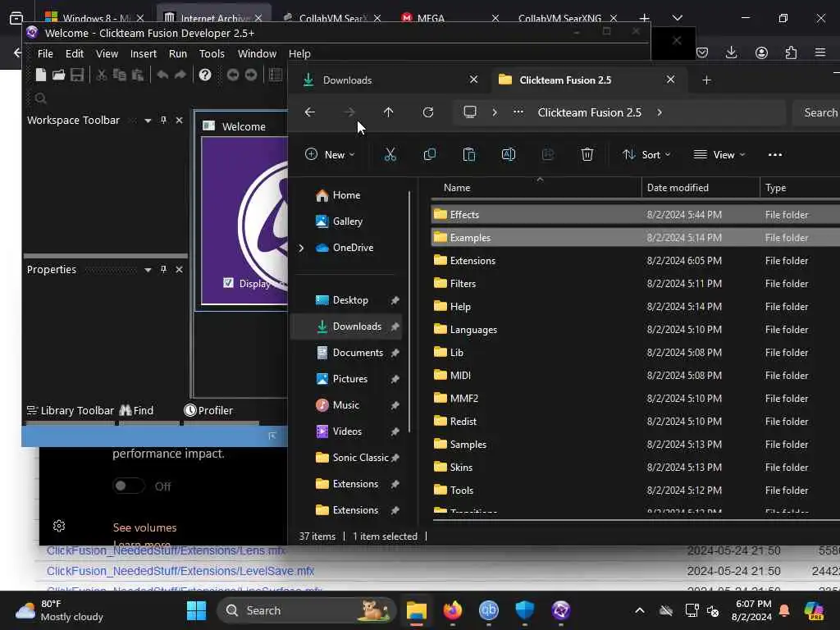The width and height of the screenshot is (840, 630).
Task: Open the Profiler panel in Fusion
Action: [208, 410]
